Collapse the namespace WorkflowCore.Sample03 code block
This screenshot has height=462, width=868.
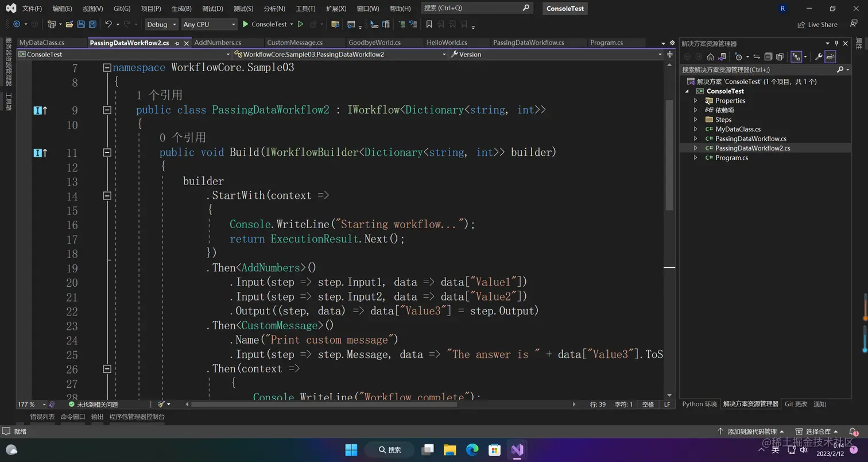click(x=107, y=67)
